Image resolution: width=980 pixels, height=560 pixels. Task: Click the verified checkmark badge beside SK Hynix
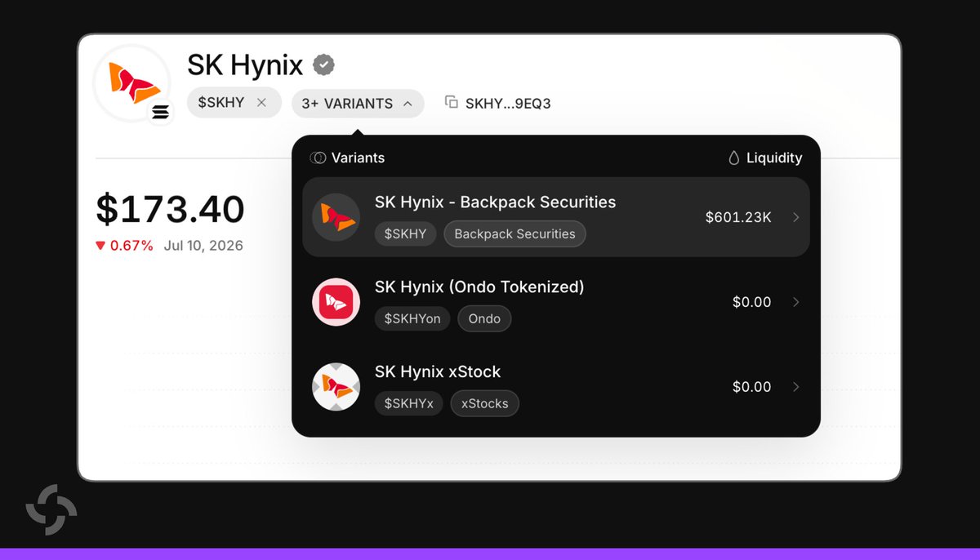(x=324, y=64)
